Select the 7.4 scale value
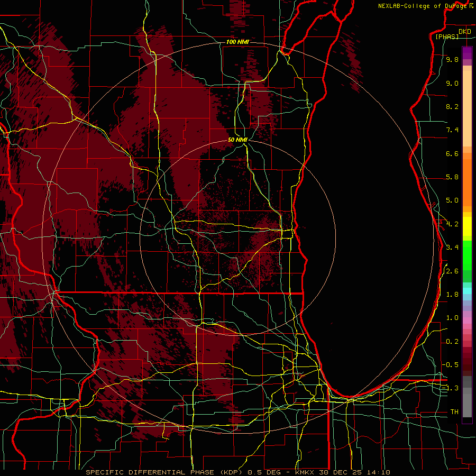This screenshot has height=476, width=476. (x=452, y=130)
